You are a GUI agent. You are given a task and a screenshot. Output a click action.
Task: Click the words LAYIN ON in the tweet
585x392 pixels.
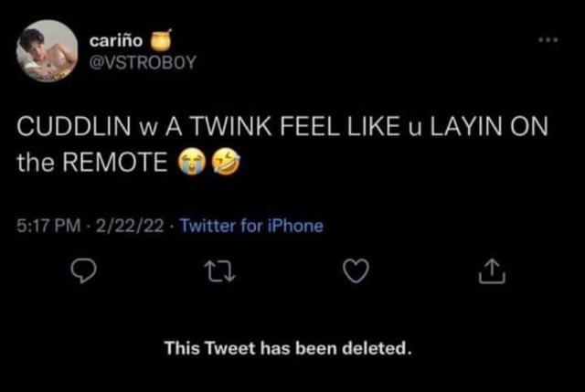489,126
